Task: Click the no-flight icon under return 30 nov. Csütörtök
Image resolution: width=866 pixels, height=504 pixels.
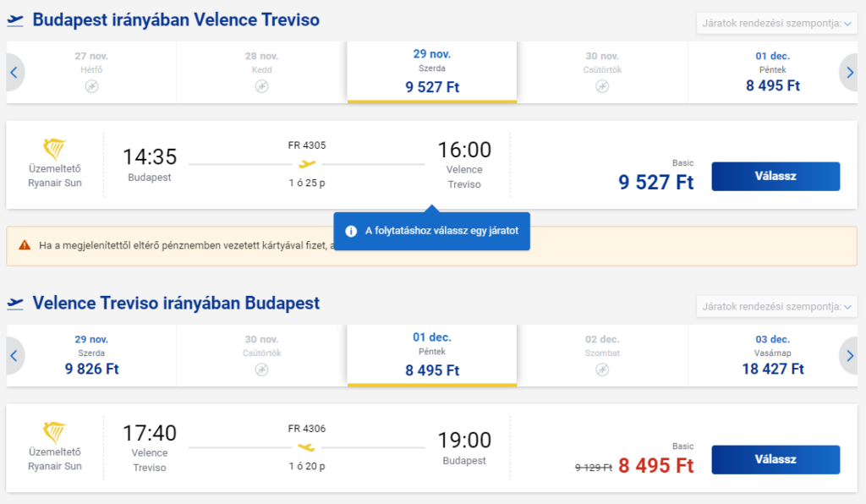Action: [x=262, y=370]
